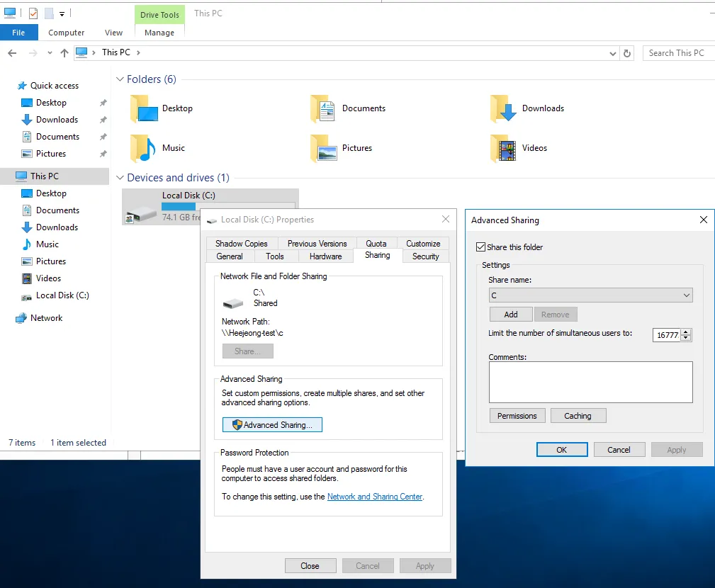715x588 pixels.
Task: Switch to Previous Versions tab
Action: point(317,244)
